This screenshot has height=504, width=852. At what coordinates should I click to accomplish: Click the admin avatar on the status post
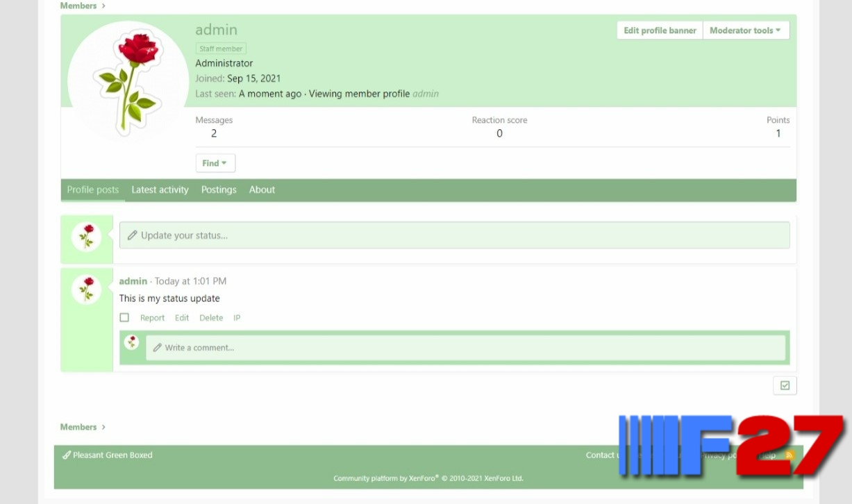coord(87,289)
